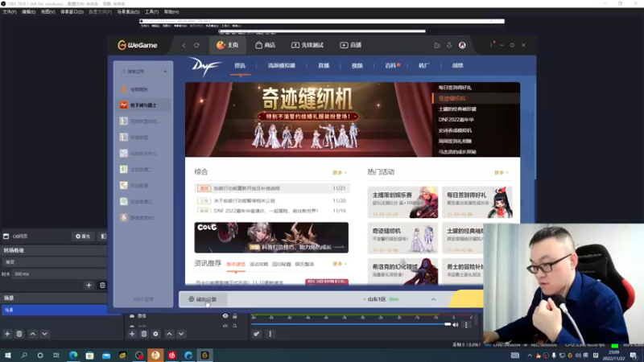The height and width of the screenshot is (362, 644).
Task: Add an app with sidebar plus button
Action: tap(165, 72)
